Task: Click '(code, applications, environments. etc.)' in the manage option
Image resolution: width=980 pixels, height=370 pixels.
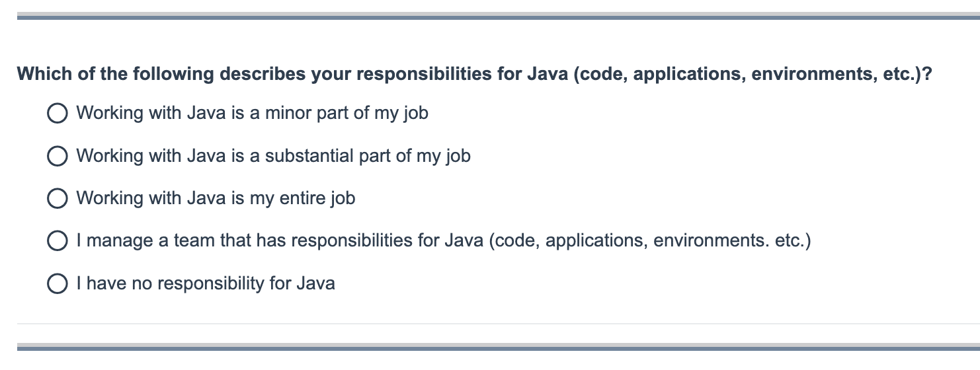Action: (650, 242)
